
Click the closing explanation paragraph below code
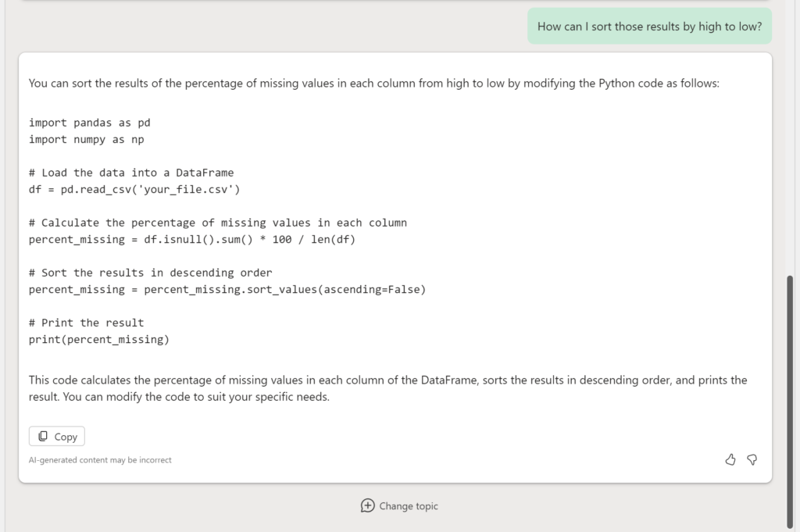point(387,388)
